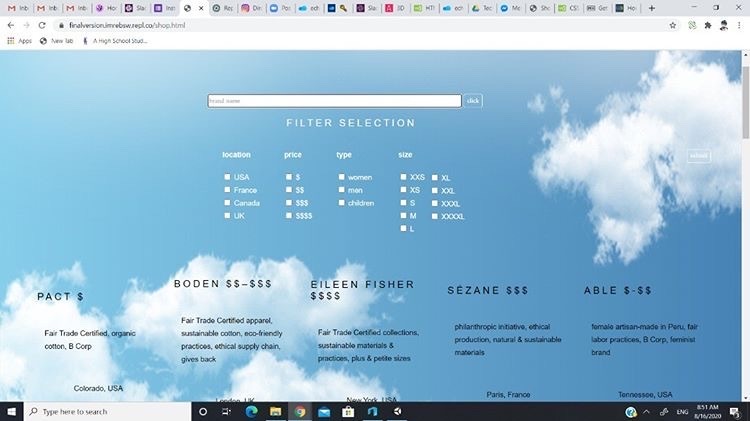Switch to the '3D' browser tab
The height and width of the screenshot is (421, 750).
[x=396, y=8]
